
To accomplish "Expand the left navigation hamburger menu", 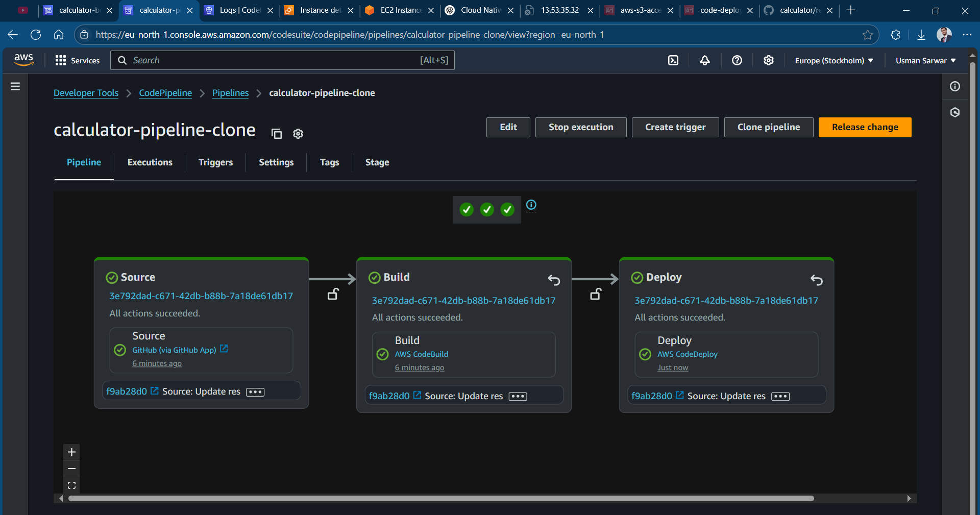I will point(15,86).
